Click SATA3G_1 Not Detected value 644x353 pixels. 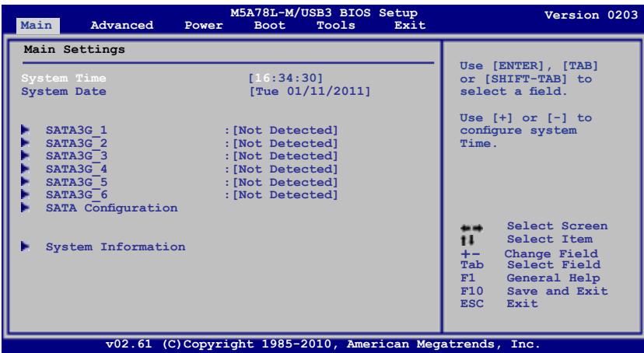285,130
